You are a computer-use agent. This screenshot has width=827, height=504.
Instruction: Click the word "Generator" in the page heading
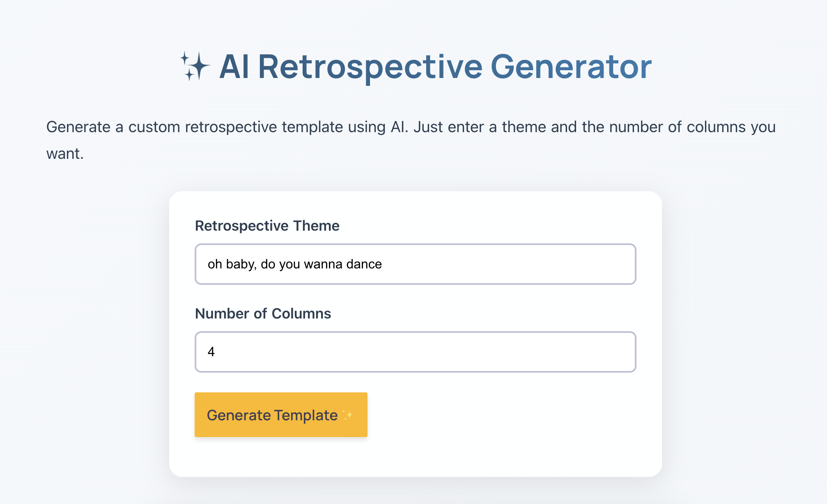pos(571,66)
